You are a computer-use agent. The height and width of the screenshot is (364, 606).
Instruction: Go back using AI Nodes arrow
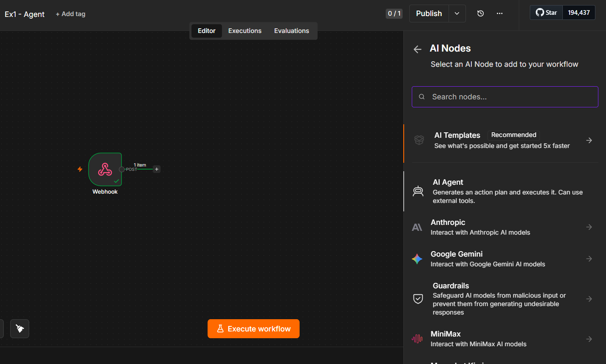(418, 49)
